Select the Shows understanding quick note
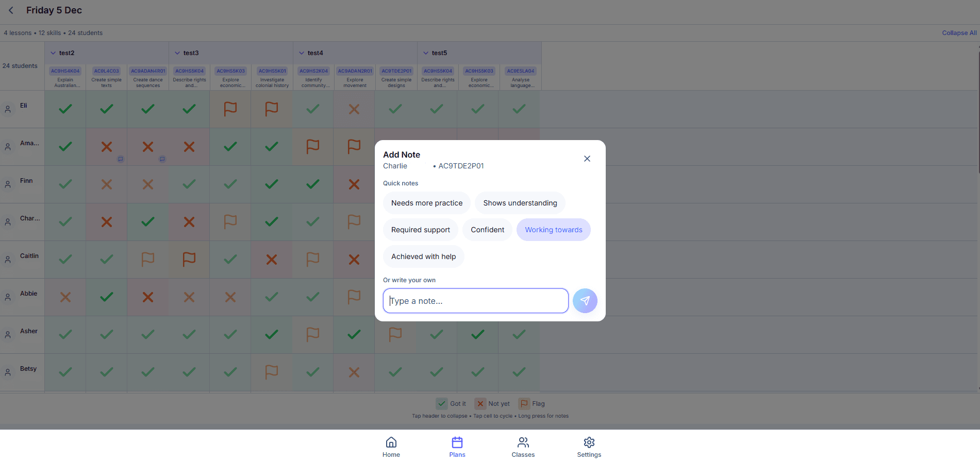The width and height of the screenshot is (980, 464). tap(520, 203)
